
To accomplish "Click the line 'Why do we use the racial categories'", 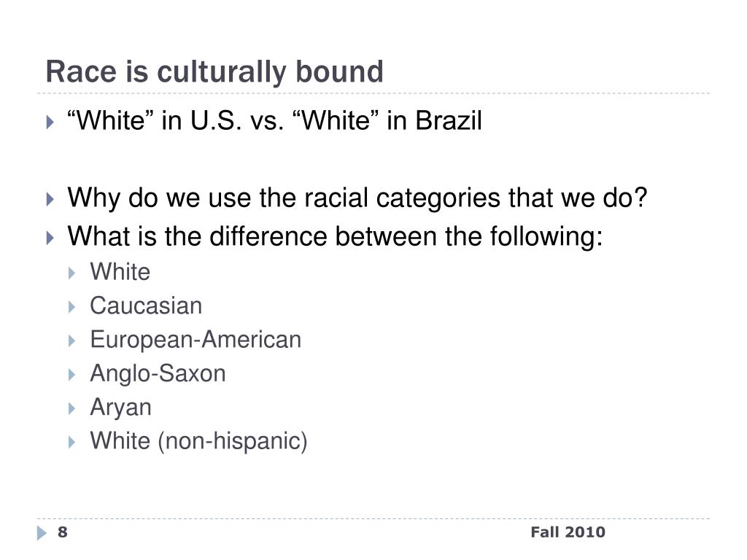I will [x=357, y=198].
